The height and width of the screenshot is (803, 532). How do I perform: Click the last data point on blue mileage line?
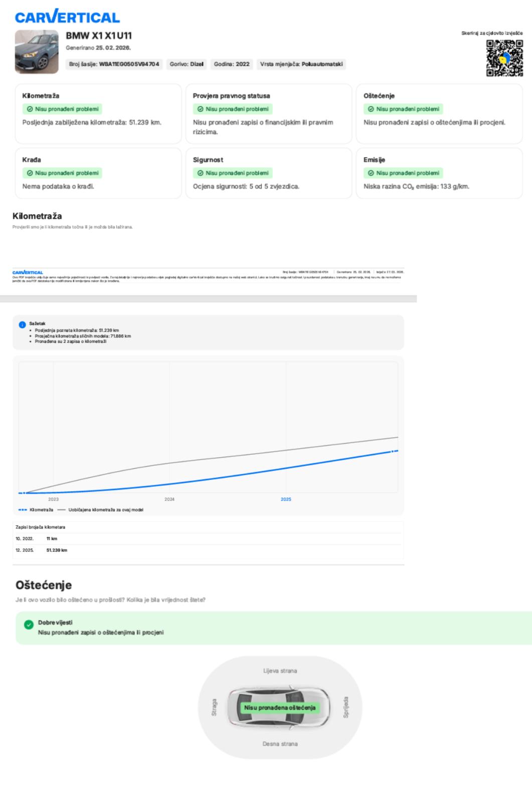tap(393, 452)
